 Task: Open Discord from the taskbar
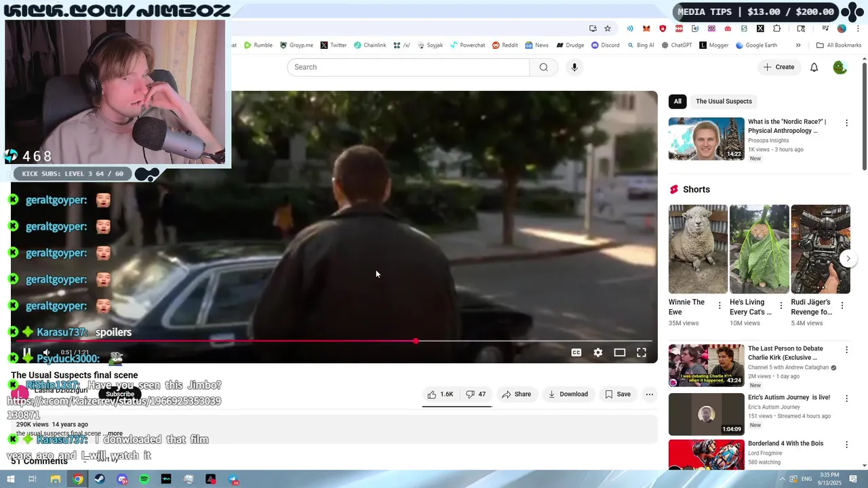click(x=122, y=479)
